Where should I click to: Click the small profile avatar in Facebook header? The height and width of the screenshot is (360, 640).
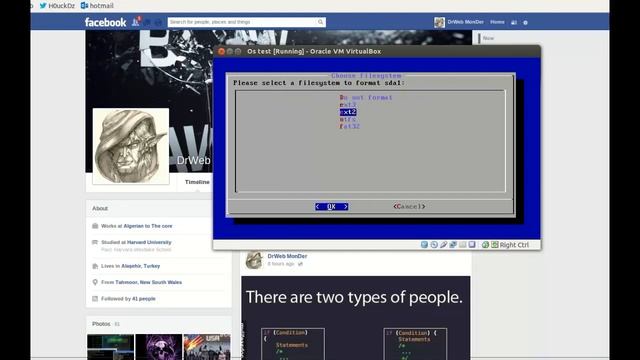click(x=439, y=22)
